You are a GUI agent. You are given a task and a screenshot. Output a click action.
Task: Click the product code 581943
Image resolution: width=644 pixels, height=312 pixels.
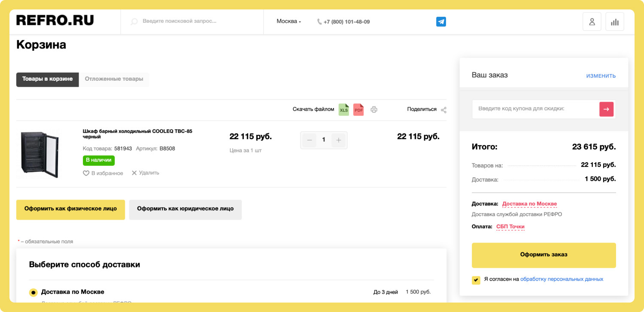pyautogui.click(x=123, y=148)
